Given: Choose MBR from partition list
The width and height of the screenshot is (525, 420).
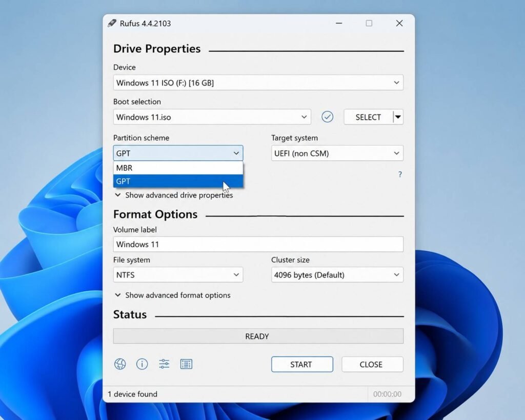Looking at the screenshot, I should pos(178,168).
